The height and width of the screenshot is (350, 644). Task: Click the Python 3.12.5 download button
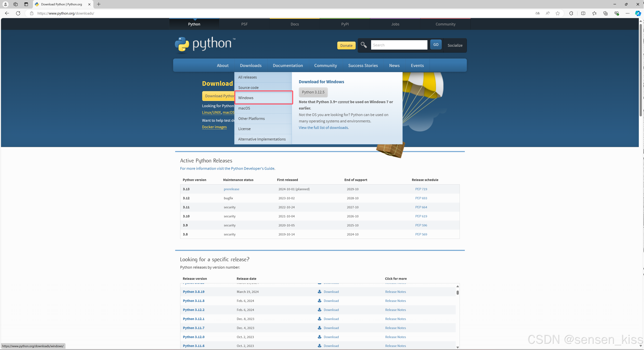click(313, 92)
